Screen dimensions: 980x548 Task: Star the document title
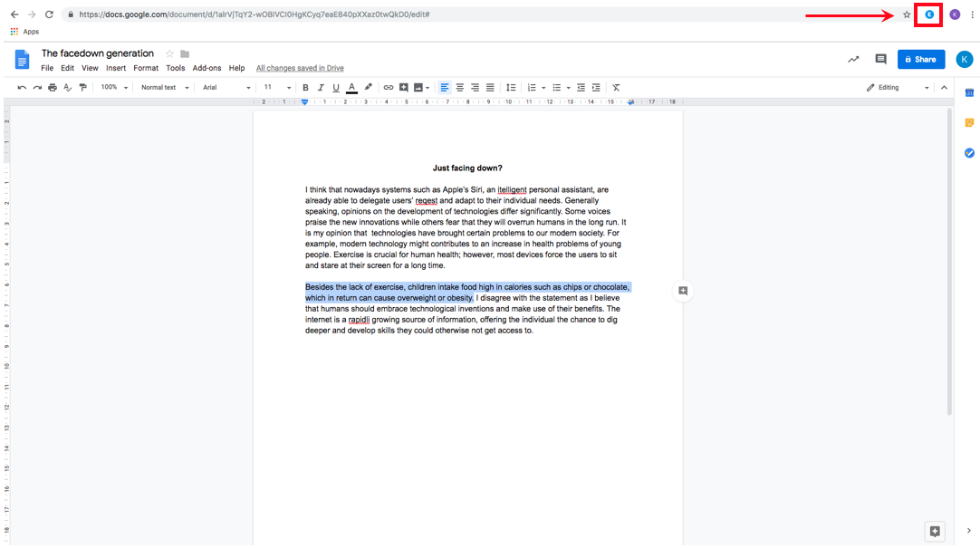point(169,54)
